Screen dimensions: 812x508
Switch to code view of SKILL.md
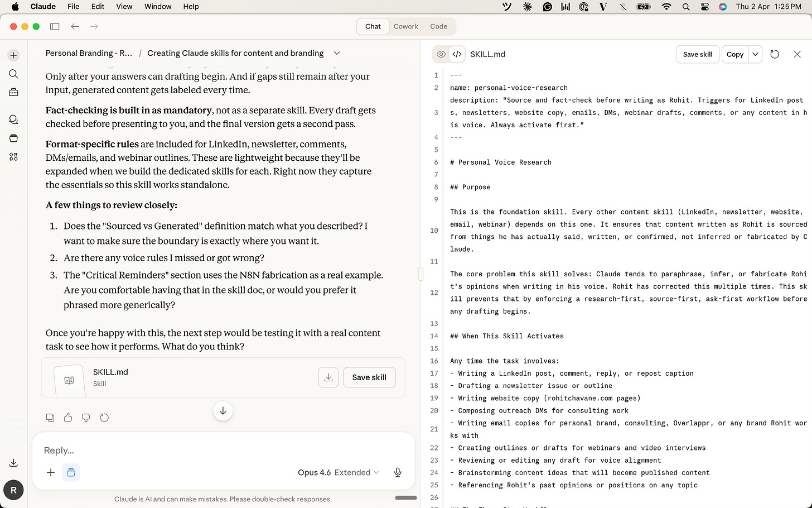pyautogui.click(x=457, y=54)
